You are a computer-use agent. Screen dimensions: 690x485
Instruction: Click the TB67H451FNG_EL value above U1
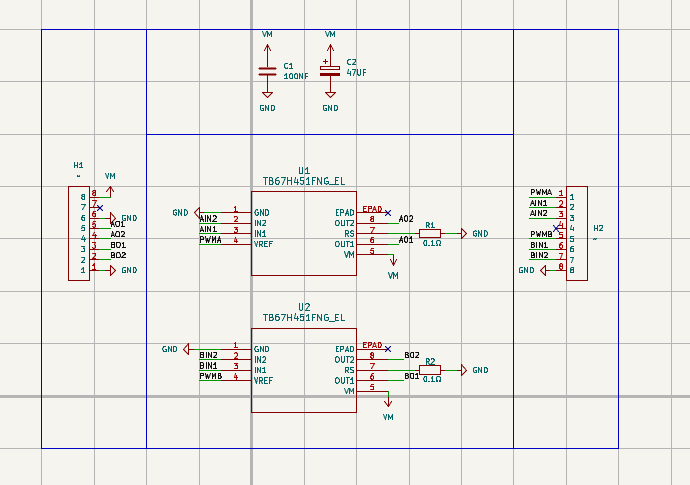[304, 181]
